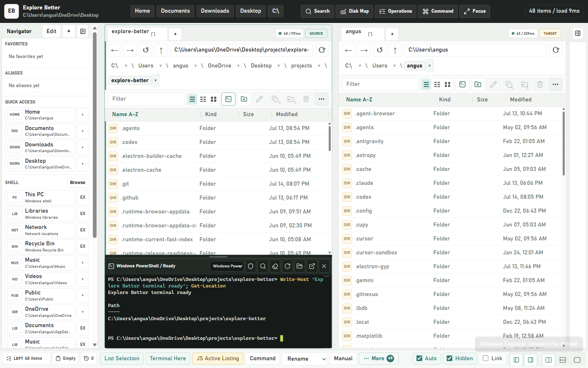This screenshot has height=368, width=588.
Task: Click the terminal shield (admin) icon
Action: [x=251, y=266]
